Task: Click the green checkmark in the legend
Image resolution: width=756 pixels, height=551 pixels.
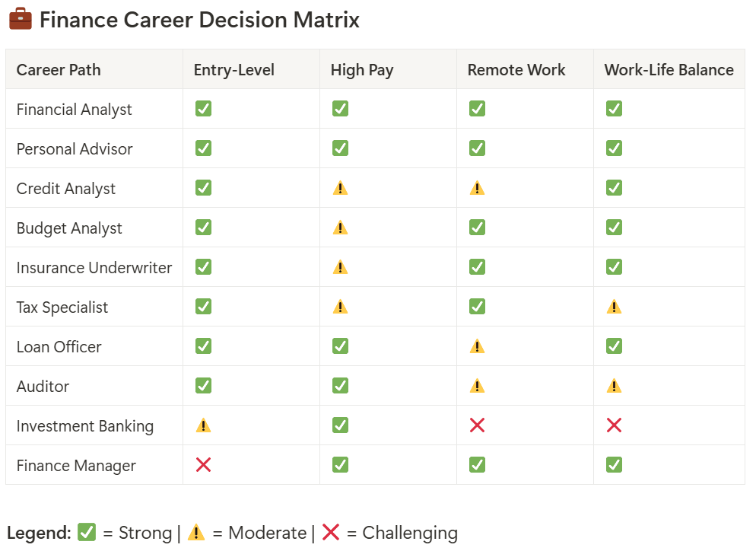Action: [x=87, y=533]
